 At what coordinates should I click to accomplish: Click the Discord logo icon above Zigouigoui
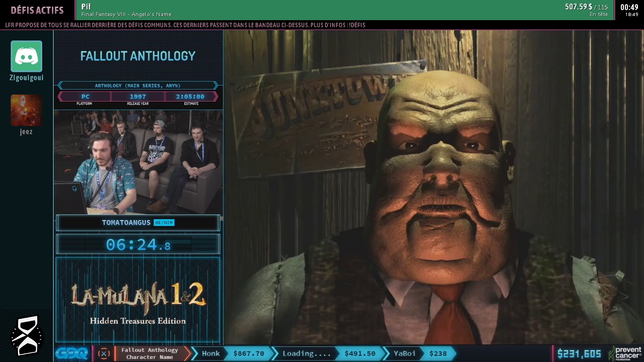pos(26,56)
